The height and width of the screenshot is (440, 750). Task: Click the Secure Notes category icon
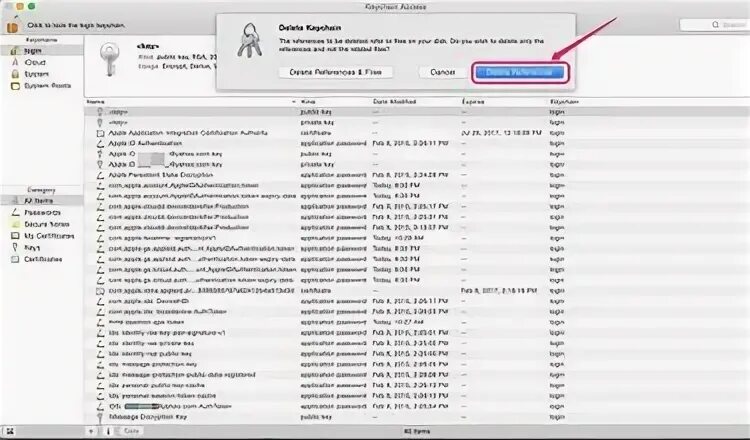coord(15,224)
